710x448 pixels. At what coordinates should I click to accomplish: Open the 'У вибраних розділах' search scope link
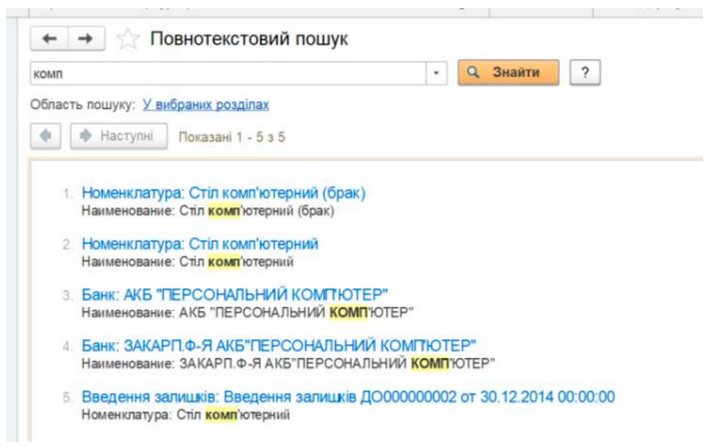point(206,104)
